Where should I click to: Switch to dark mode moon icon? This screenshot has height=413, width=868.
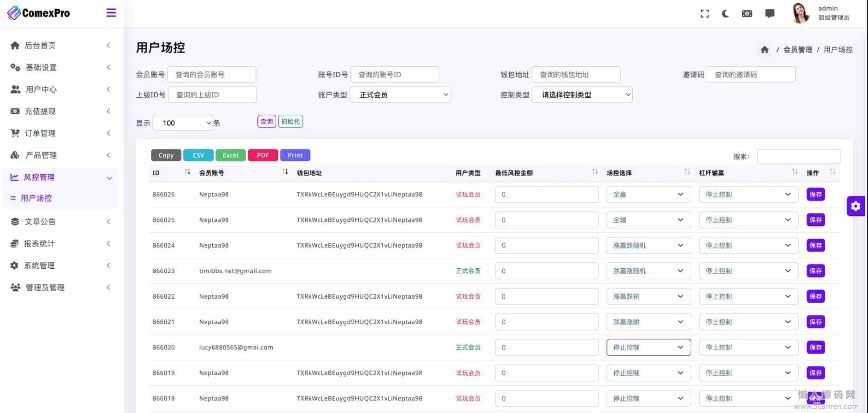(x=726, y=14)
